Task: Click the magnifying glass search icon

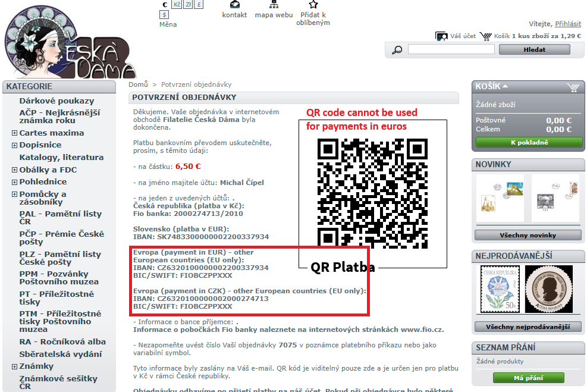Action: coord(397,50)
